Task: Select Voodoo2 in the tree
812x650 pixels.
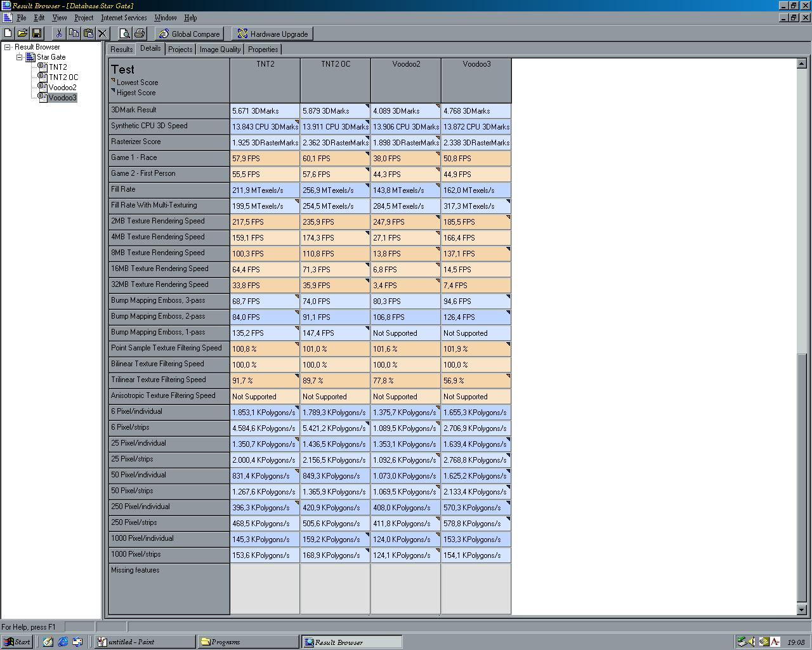Action: pyautogui.click(x=62, y=88)
